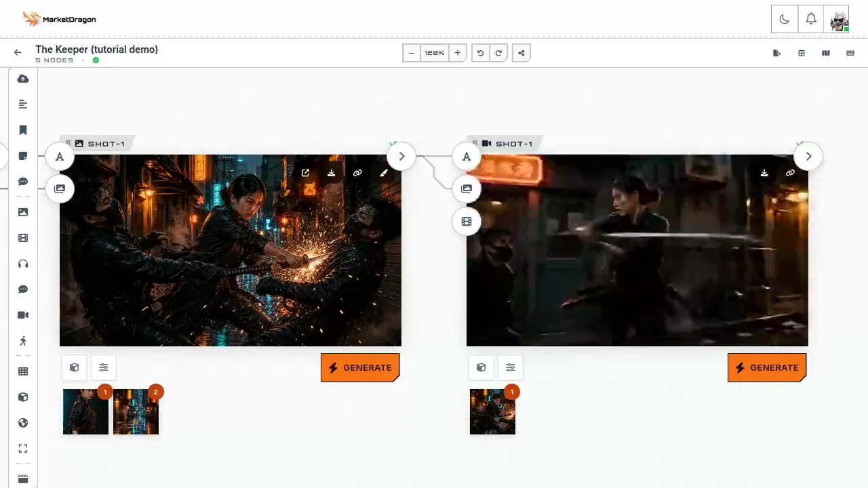Generate the video SHOT-1 node

(x=767, y=367)
